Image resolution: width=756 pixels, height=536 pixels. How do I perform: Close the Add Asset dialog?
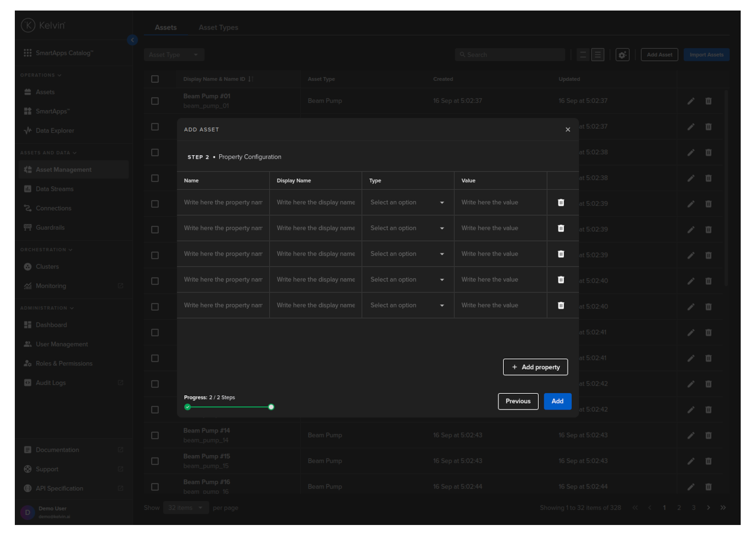tap(567, 130)
